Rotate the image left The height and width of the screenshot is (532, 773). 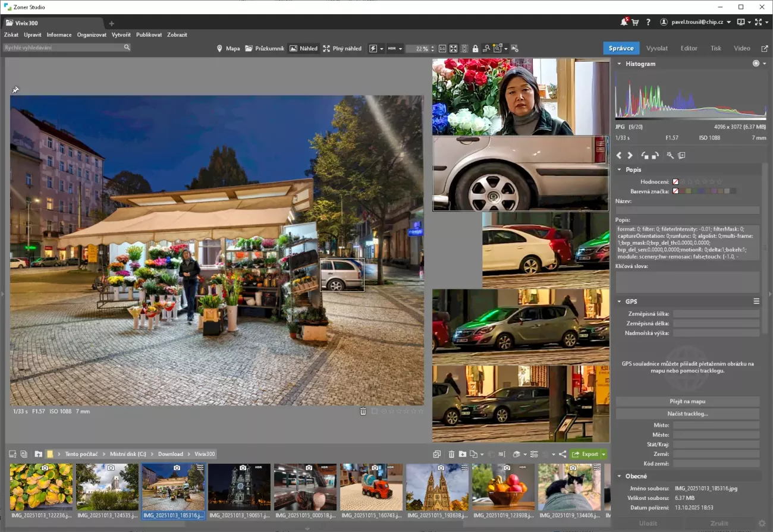pos(645,156)
